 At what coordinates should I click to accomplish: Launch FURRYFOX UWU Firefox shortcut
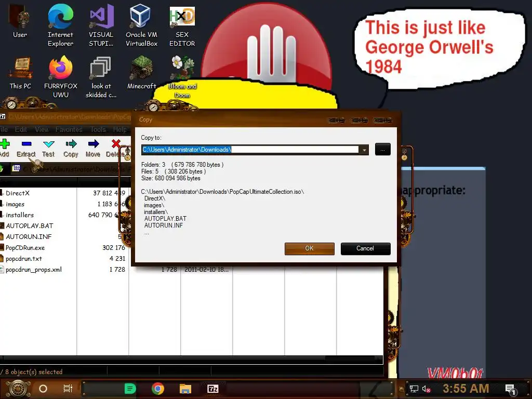(61, 77)
